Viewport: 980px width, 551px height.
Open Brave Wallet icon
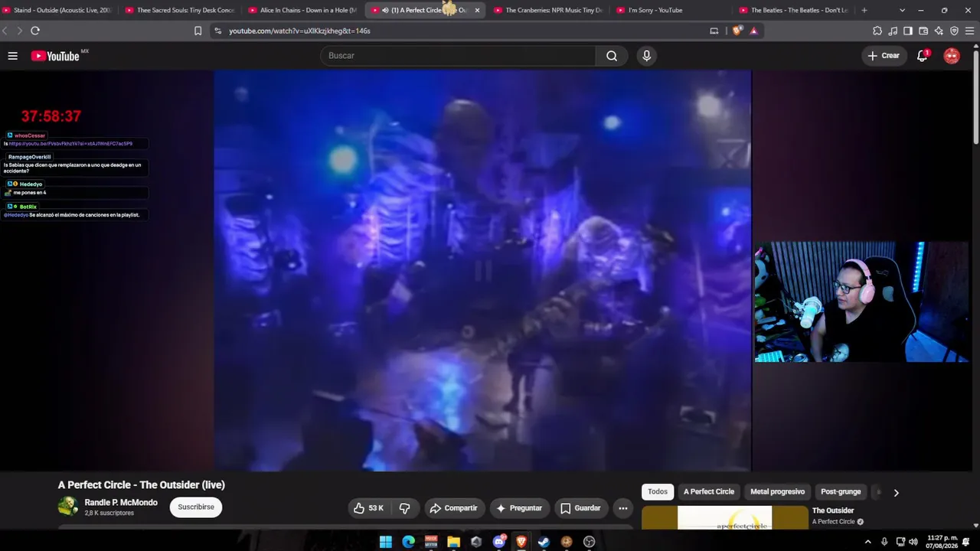click(x=923, y=31)
